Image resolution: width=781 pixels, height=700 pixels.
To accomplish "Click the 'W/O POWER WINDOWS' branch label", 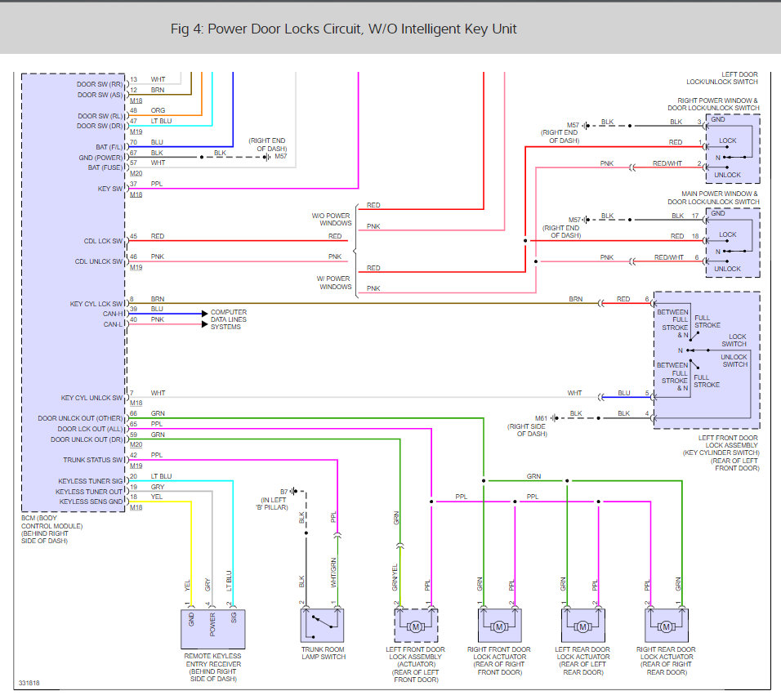I will click(x=331, y=220).
